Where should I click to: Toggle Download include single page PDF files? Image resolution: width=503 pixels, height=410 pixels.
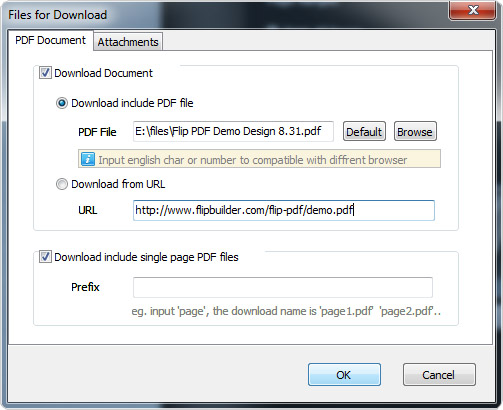click(45, 257)
